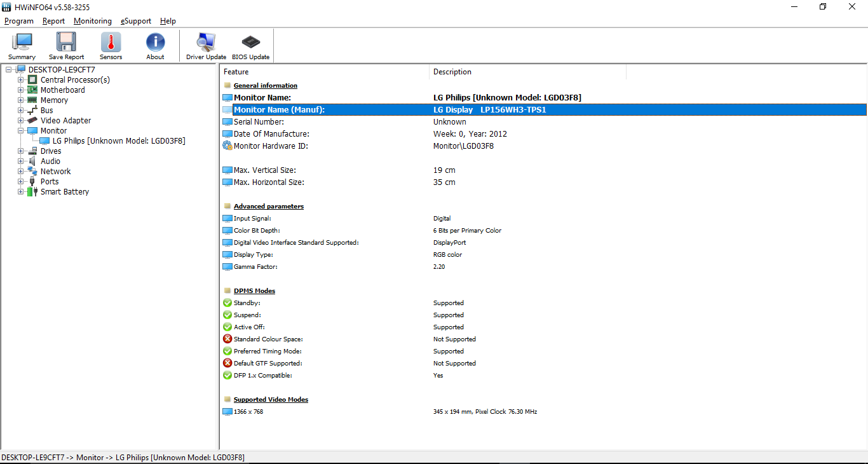The image size is (868, 464).
Task: Click the BIOS Update chip icon
Action: [x=250, y=43]
